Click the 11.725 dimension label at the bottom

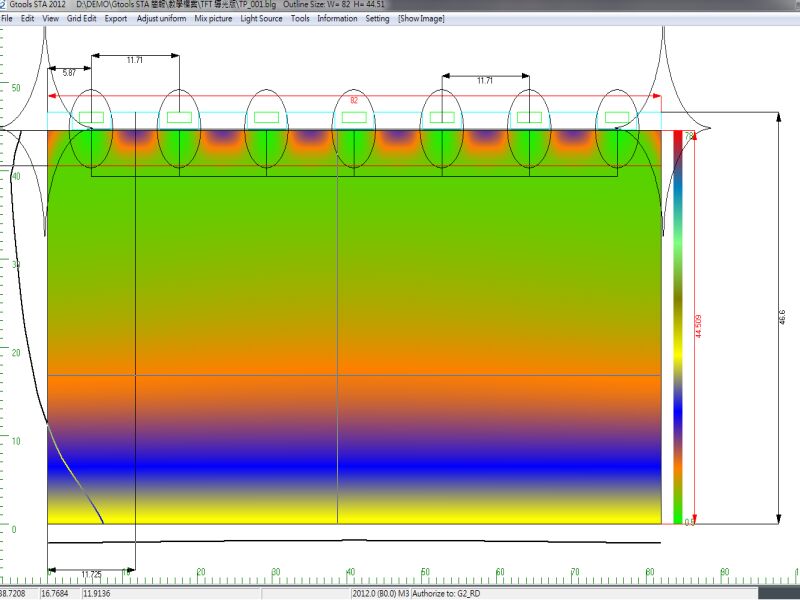click(91, 574)
